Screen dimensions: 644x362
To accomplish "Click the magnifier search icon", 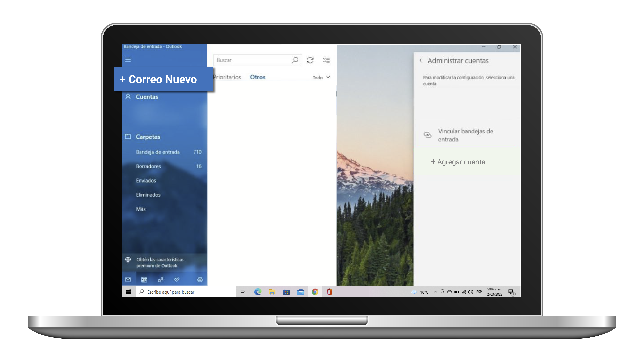I will coord(295,60).
